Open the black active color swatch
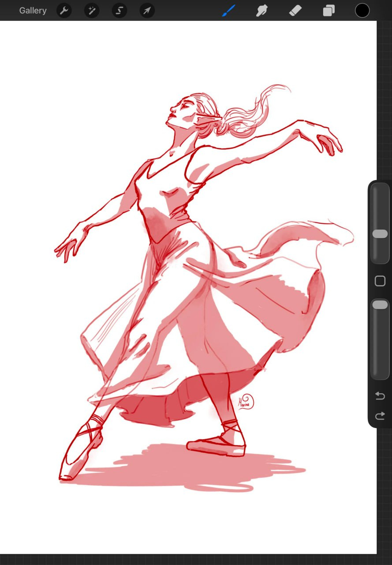Viewport: 392px width, 565px height. point(362,11)
